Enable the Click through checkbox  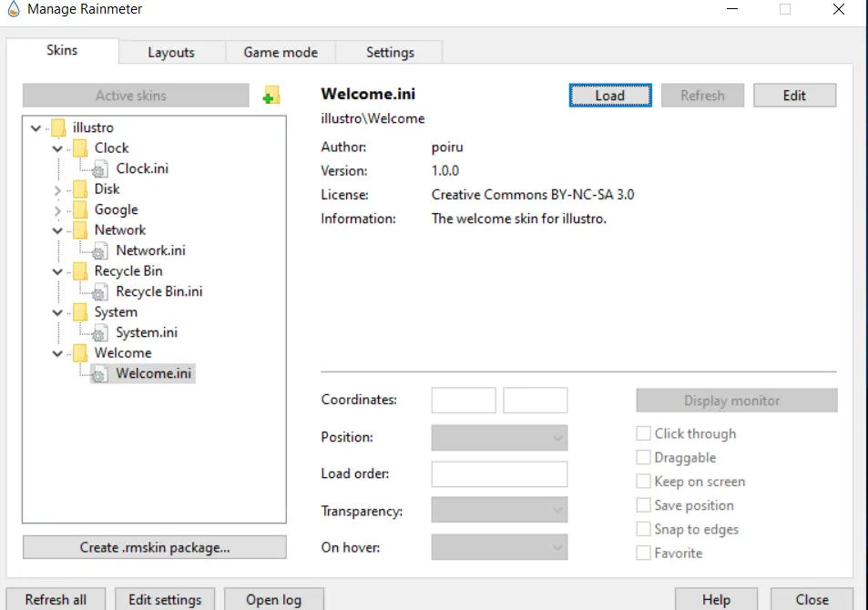pos(644,434)
